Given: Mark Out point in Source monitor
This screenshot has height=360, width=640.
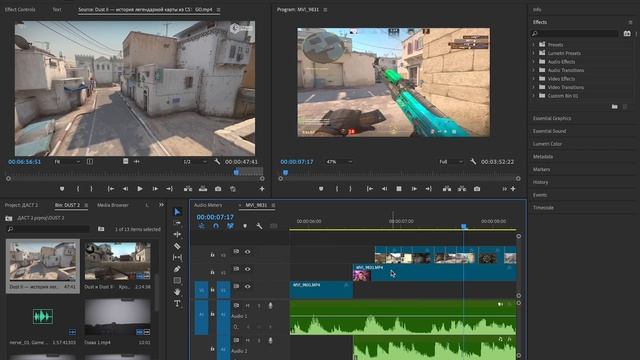Looking at the screenshot, I should [x=91, y=189].
